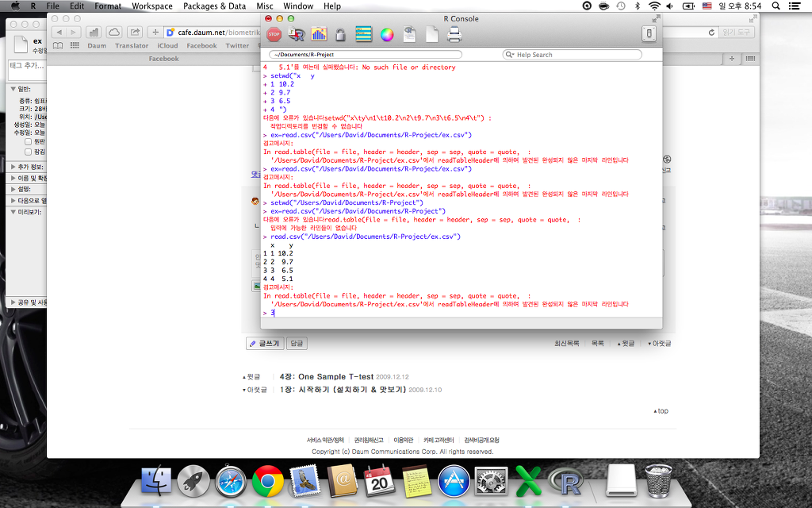Click the new blank document icon
This screenshot has width=812, height=508.
click(x=432, y=34)
